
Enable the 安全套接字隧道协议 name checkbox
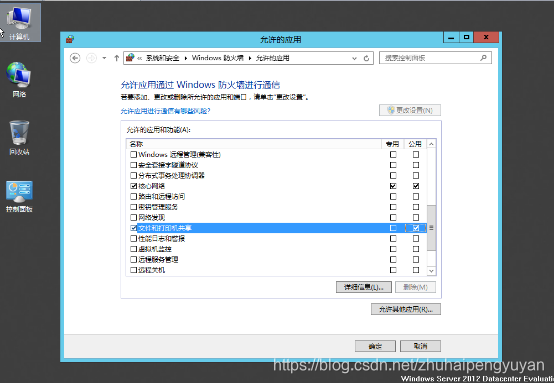(134, 165)
